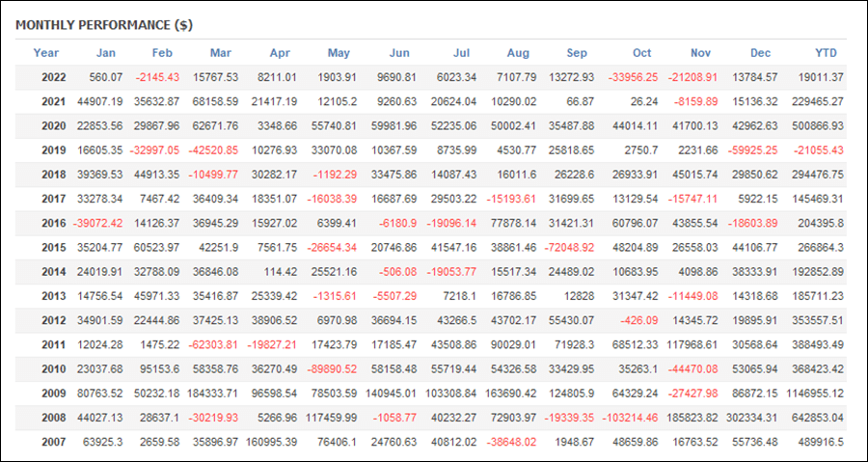Select the Jan column header
This screenshot has width=868, height=462.
(x=106, y=54)
